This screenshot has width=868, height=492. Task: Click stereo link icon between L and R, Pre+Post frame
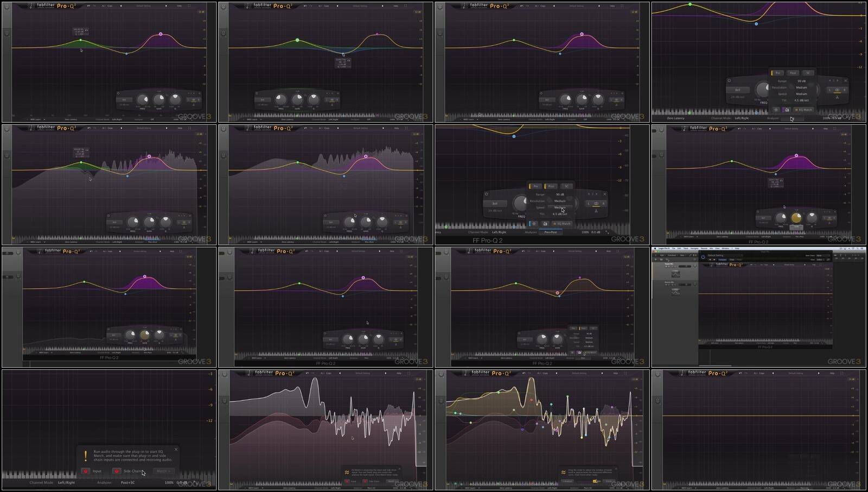tap(596, 204)
